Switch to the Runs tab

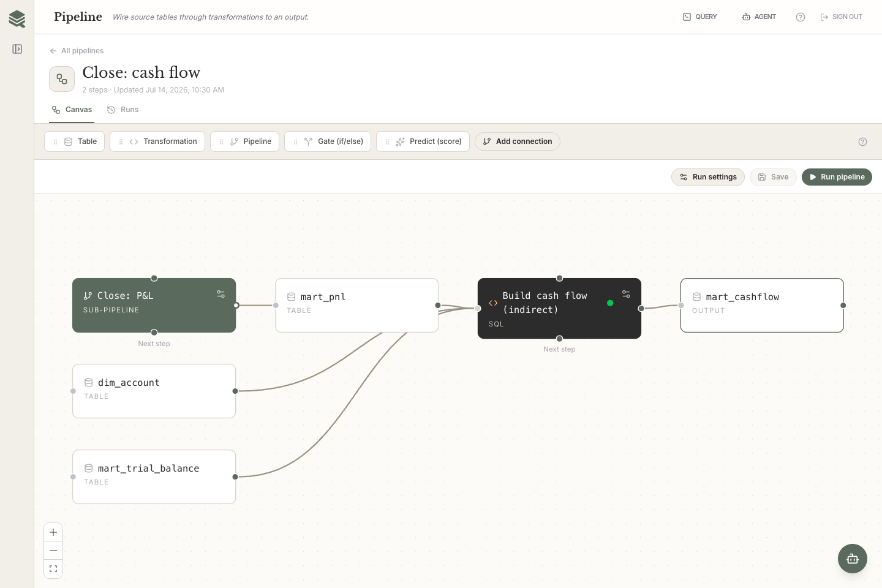tap(123, 110)
